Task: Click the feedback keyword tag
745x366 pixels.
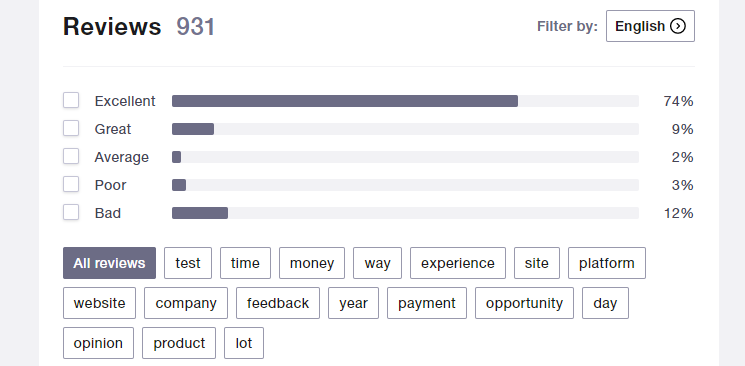Action: tap(278, 303)
